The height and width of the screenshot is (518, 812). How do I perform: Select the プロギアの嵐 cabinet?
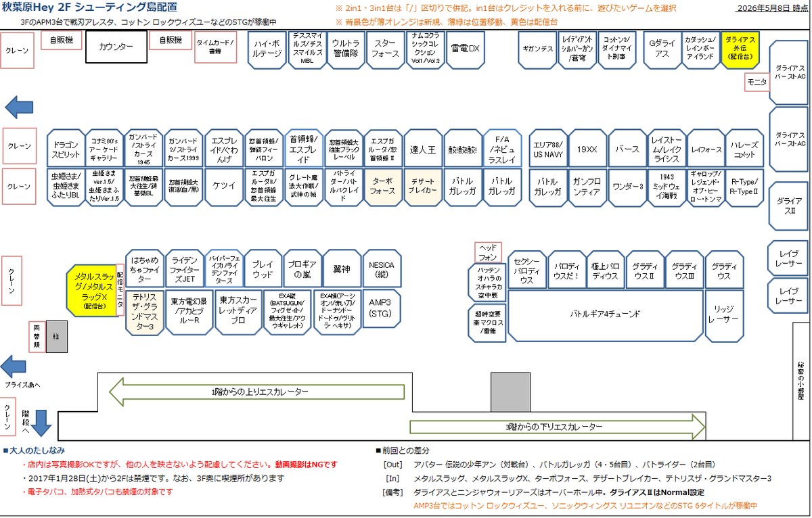click(x=302, y=269)
